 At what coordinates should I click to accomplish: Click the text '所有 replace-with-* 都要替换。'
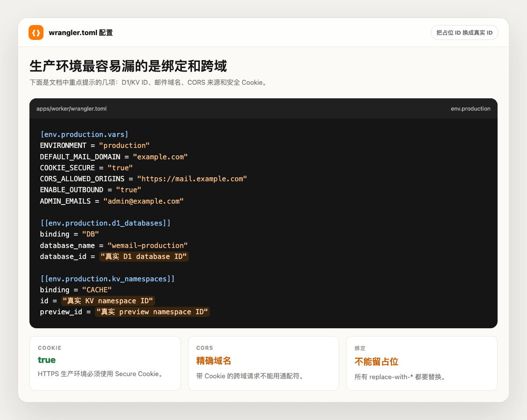pos(400,377)
